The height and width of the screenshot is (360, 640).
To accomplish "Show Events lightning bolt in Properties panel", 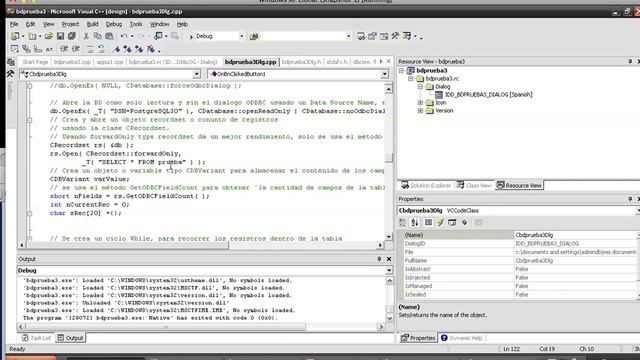I will tap(440, 222).
